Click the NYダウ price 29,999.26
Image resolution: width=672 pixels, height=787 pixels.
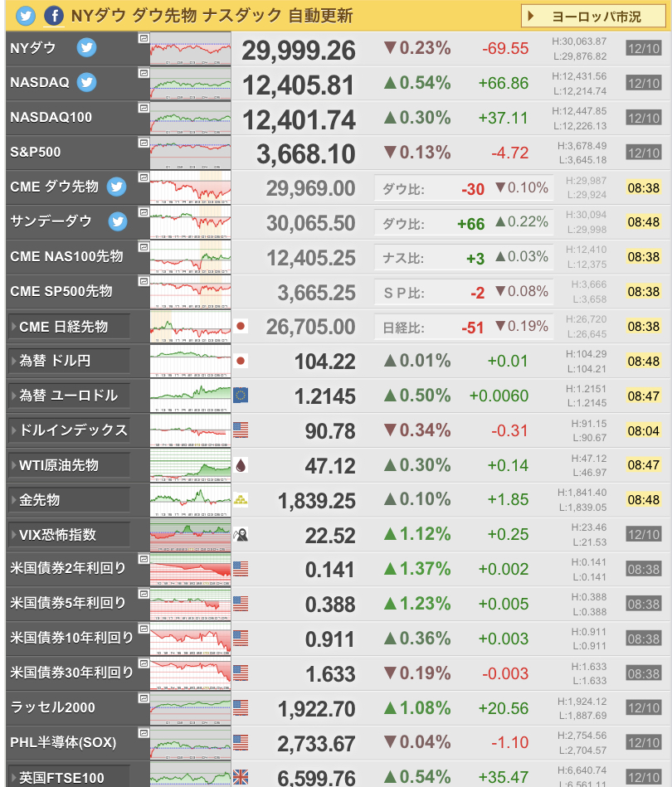pyautogui.click(x=299, y=51)
